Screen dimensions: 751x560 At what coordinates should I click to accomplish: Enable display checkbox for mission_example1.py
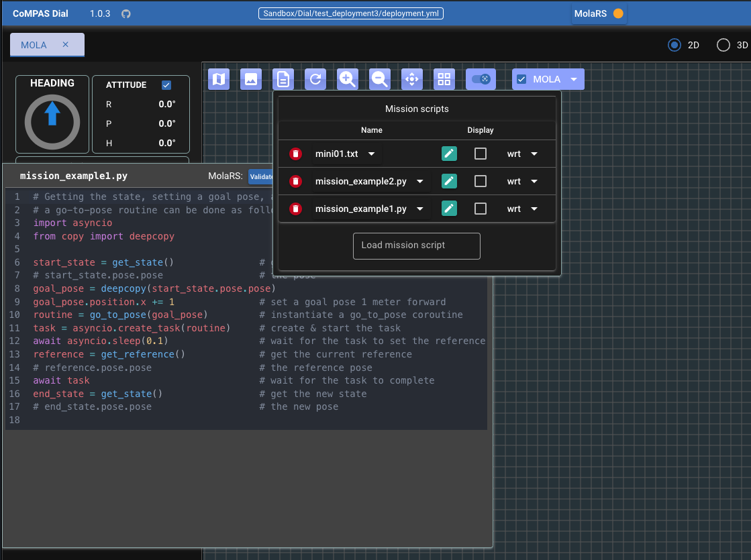pyautogui.click(x=481, y=209)
